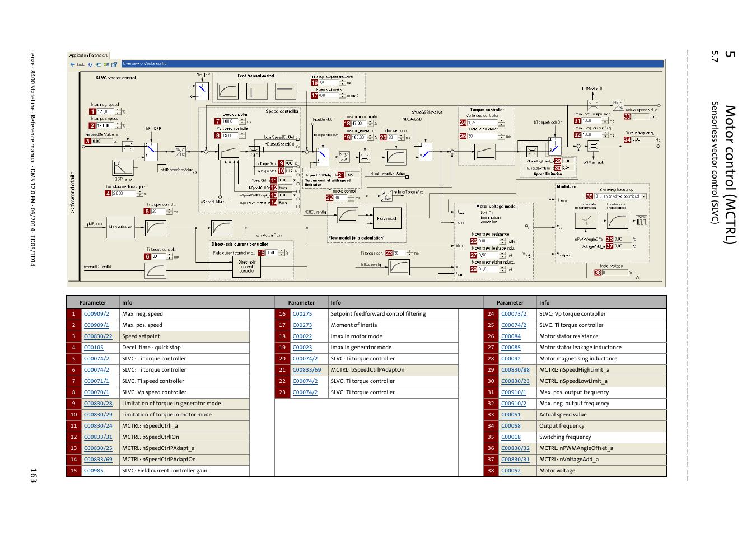Click the bSpeedCtrlPAdaptOn False field marked 21
Screen dimensions: 756x534
tap(351, 175)
